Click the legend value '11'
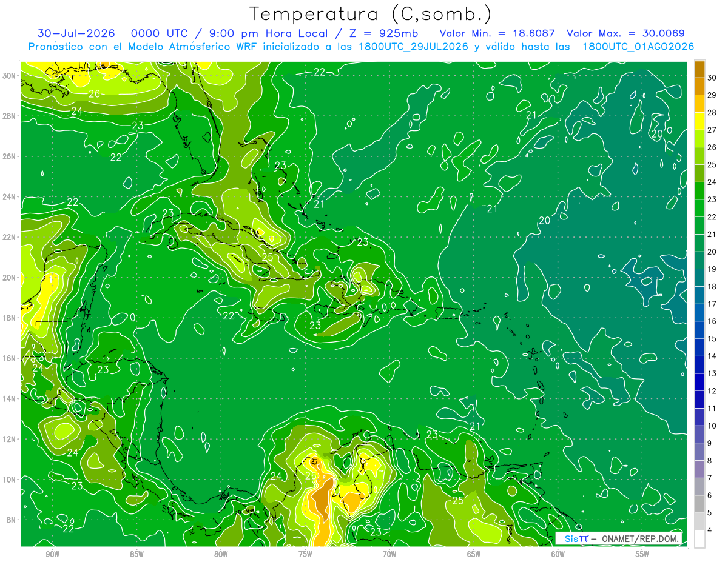 pyautogui.click(x=712, y=409)
